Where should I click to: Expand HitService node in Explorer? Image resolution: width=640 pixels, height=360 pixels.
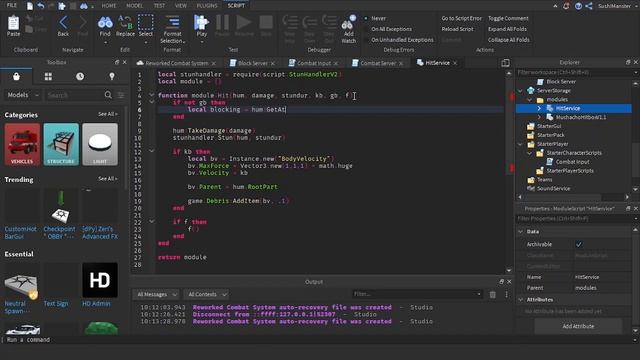539,108
